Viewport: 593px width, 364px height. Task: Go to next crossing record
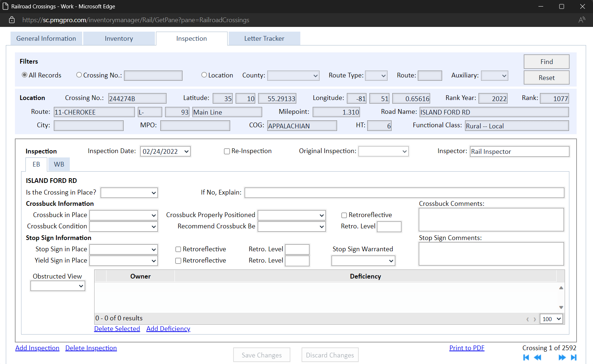(x=562, y=357)
